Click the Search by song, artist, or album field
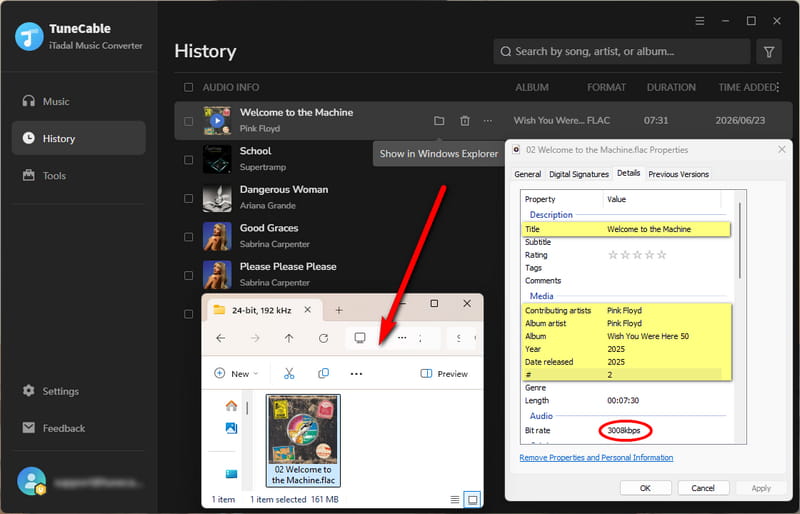The image size is (800, 514). point(621,52)
